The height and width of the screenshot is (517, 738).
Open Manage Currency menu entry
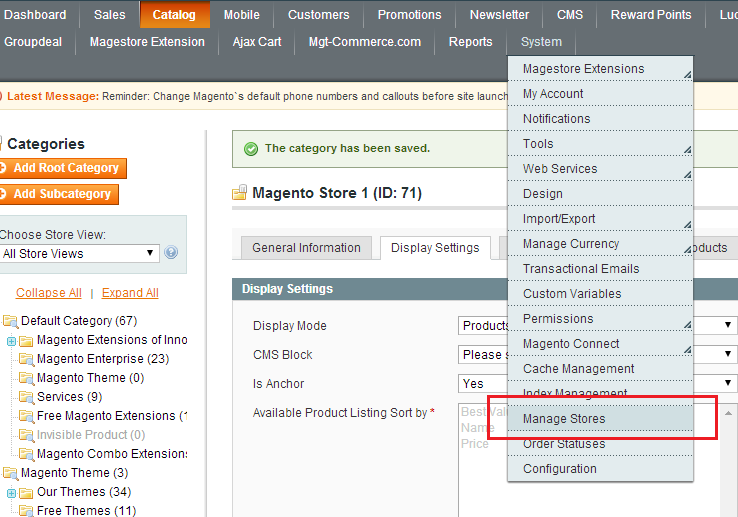pos(600,244)
